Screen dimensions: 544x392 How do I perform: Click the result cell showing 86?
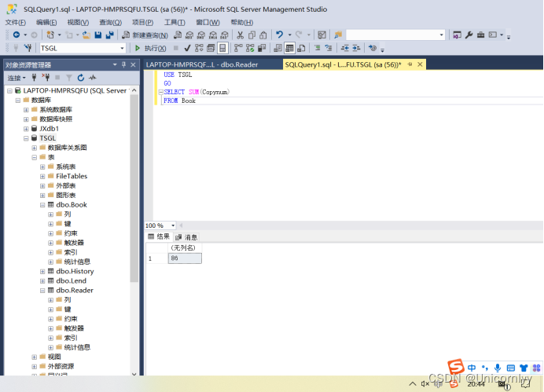185,258
